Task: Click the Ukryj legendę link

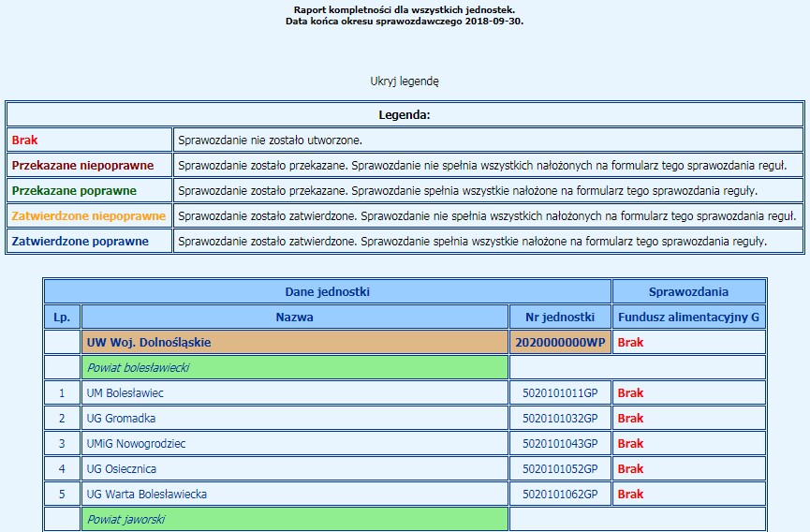Action: 405,81
